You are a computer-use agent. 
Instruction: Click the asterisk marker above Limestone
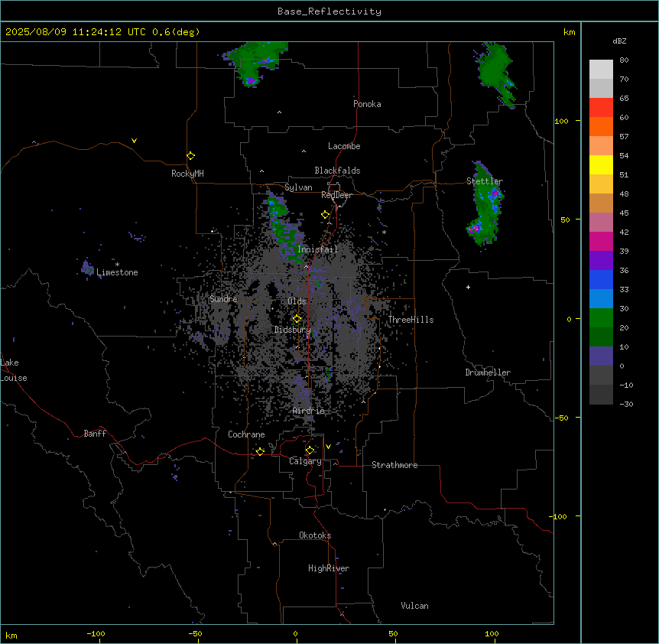click(117, 265)
